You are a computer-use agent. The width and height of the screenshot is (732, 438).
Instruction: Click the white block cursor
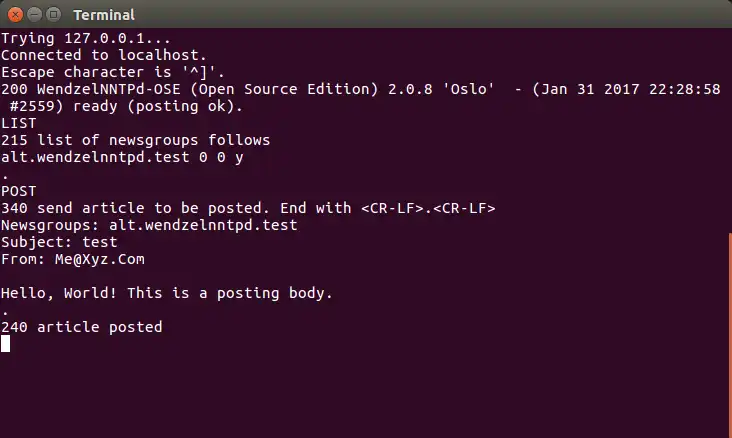5,344
